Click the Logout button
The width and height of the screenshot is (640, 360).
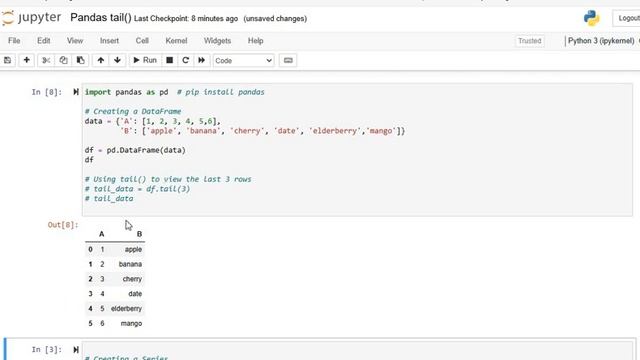627,18
